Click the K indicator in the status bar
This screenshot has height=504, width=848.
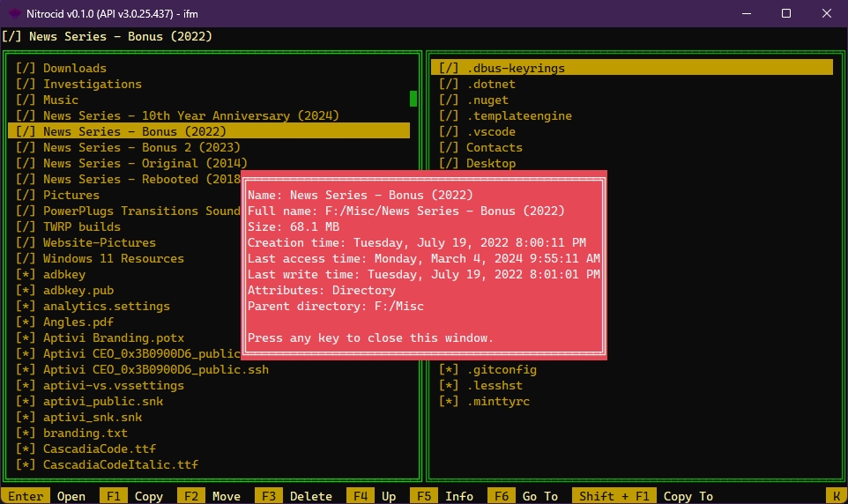point(833,496)
